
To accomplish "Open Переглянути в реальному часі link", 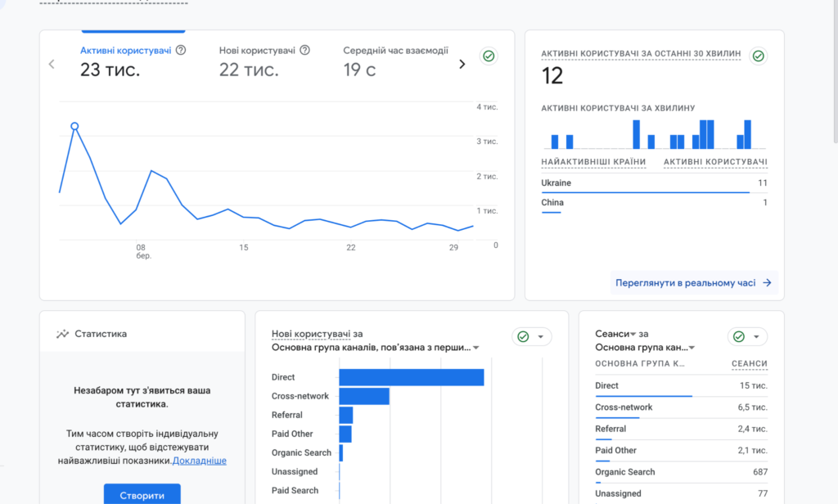I will pos(684,283).
